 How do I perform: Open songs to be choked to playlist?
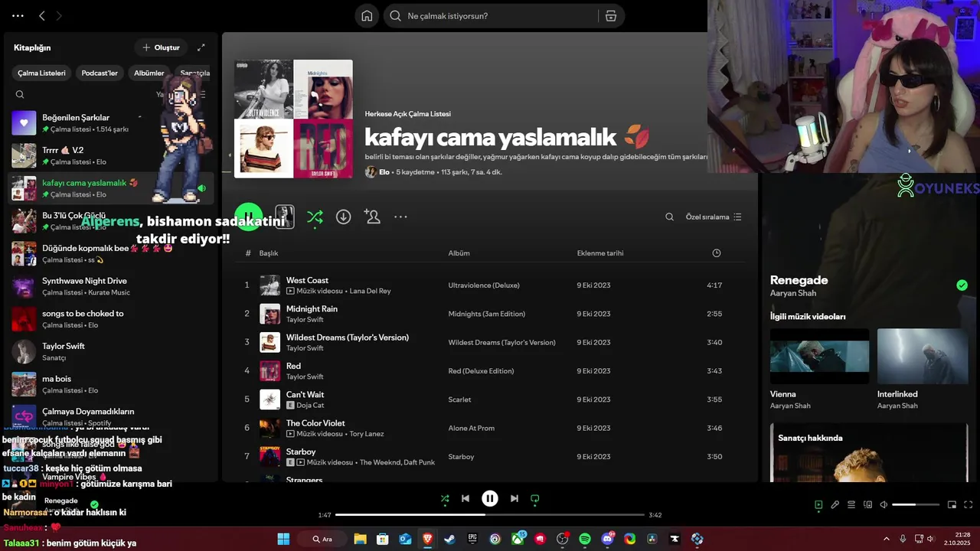tap(111, 319)
